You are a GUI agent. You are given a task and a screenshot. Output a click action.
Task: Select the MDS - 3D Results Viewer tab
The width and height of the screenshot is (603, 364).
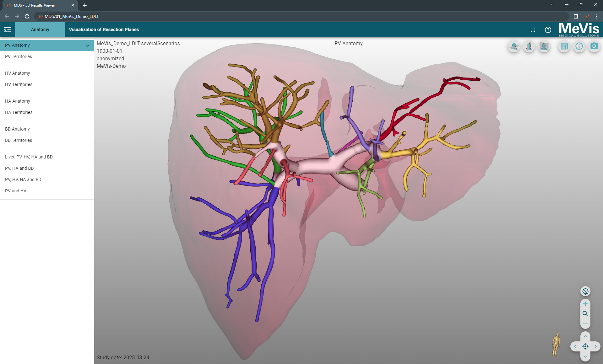point(40,5)
